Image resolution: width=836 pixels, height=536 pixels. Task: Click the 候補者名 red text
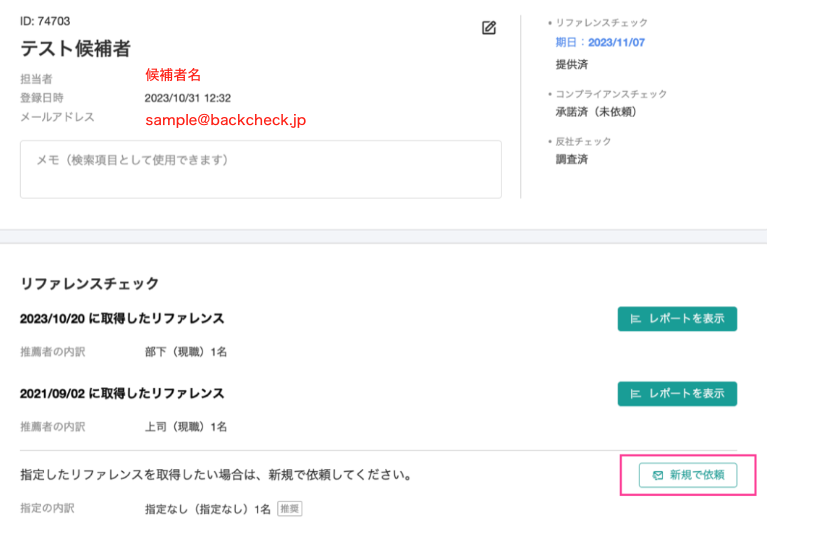(x=173, y=75)
